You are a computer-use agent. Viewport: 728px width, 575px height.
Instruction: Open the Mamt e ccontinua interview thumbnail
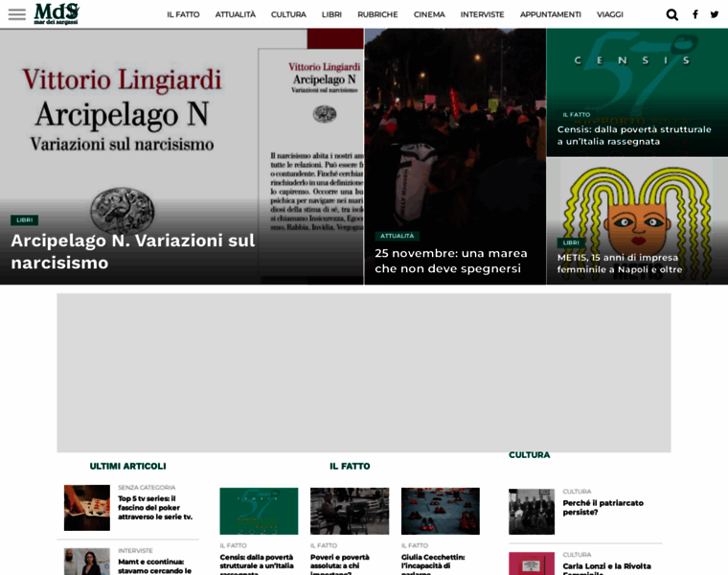(87, 562)
